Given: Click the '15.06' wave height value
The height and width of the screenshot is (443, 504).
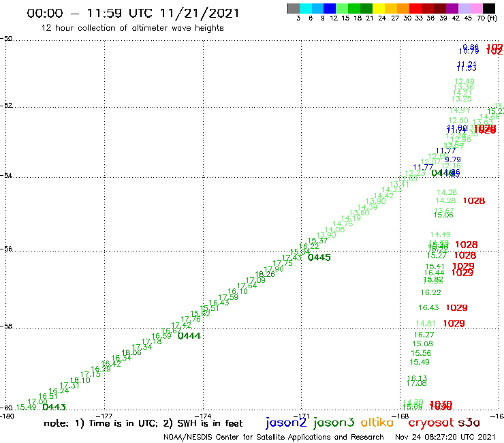Looking at the screenshot, I should (x=443, y=215).
